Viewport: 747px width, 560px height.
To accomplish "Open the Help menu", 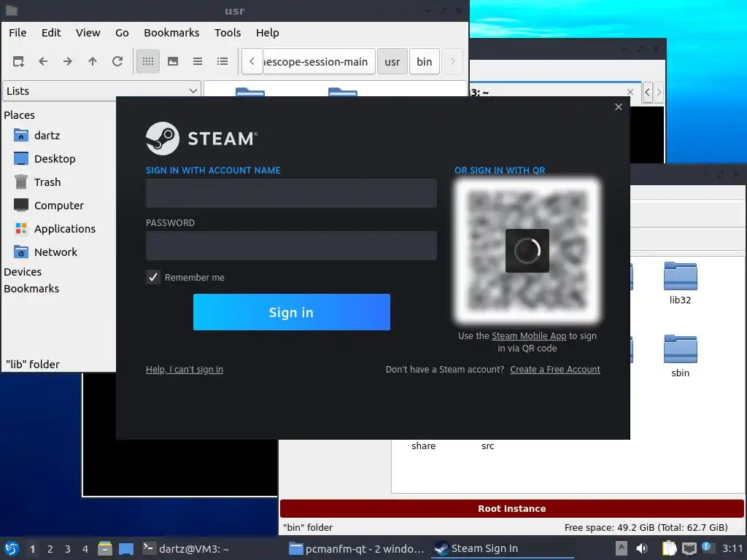I will click(x=267, y=32).
